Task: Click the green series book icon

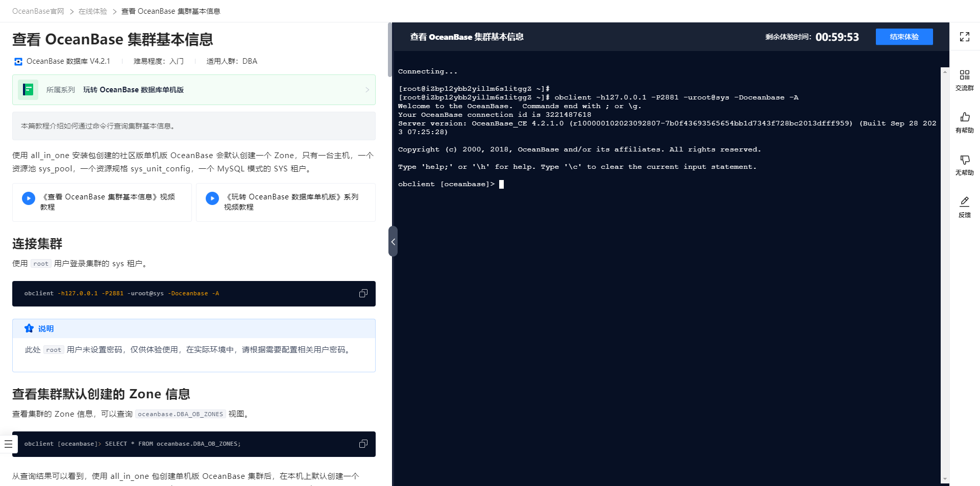Action: (x=28, y=90)
